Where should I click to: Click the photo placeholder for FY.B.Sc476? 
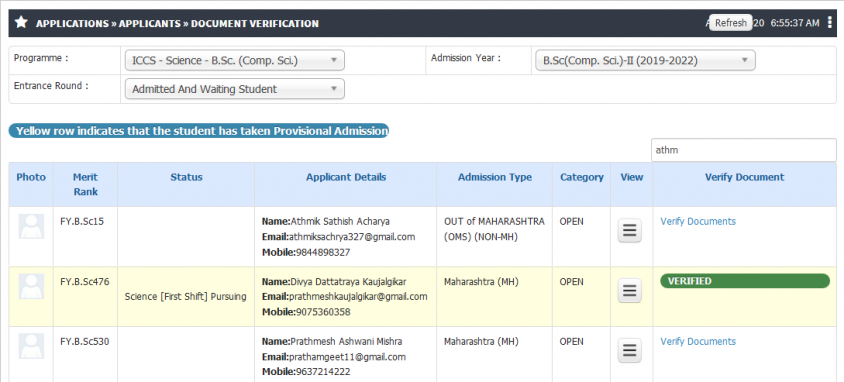point(31,286)
